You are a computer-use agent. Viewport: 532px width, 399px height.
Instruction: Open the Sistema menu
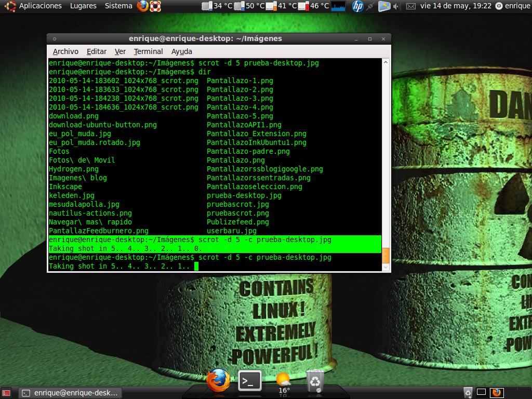click(x=118, y=6)
